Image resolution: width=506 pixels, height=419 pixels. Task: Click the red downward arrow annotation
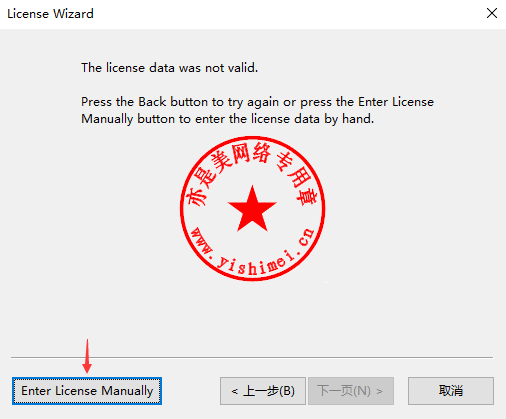87,356
